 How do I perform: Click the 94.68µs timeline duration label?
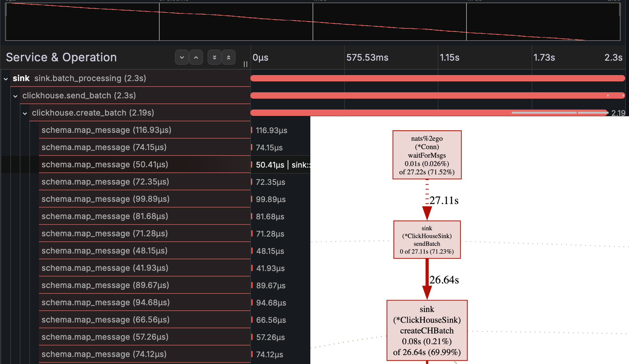(x=271, y=303)
